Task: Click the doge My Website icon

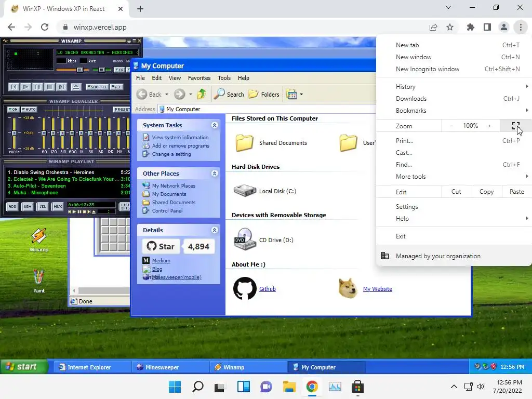Action: 348,289
